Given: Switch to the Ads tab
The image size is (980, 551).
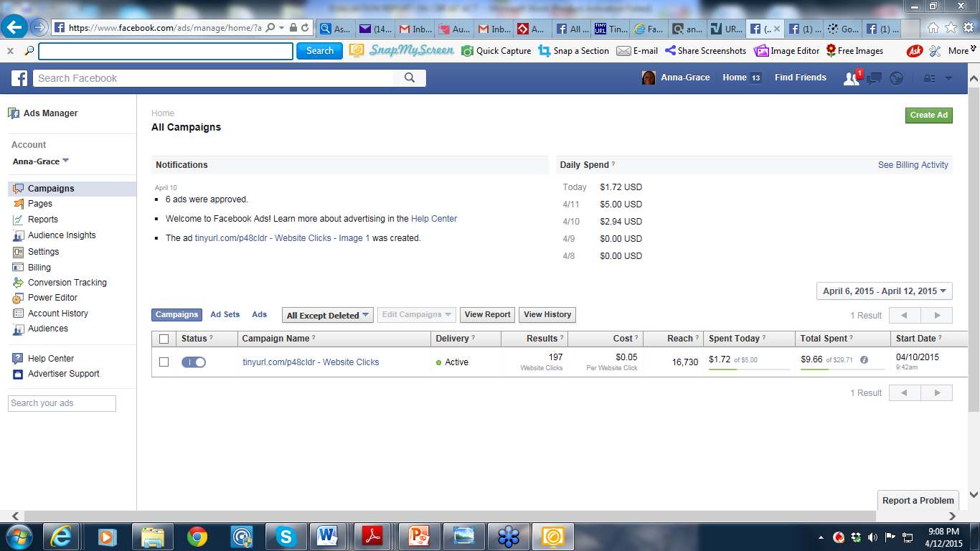Looking at the screenshot, I should pyautogui.click(x=260, y=315).
